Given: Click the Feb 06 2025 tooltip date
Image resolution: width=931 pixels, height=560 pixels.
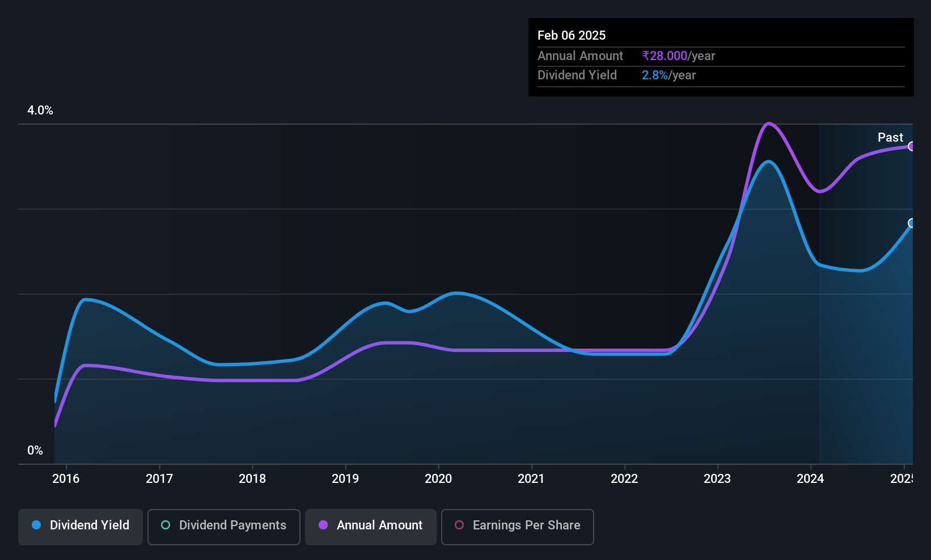Looking at the screenshot, I should point(572,35).
